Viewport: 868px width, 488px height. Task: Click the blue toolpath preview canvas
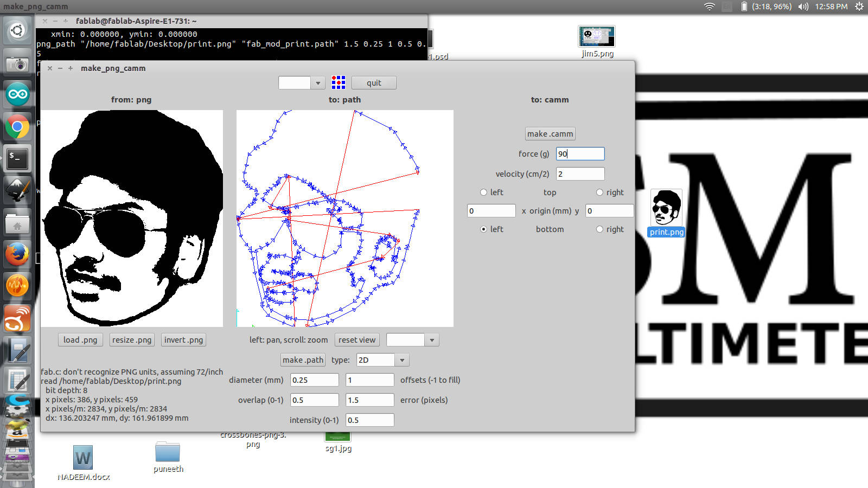345,219
